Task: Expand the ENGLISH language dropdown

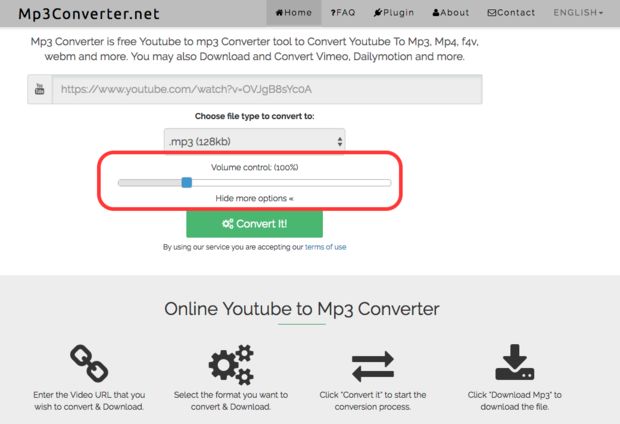Action: 578,13
